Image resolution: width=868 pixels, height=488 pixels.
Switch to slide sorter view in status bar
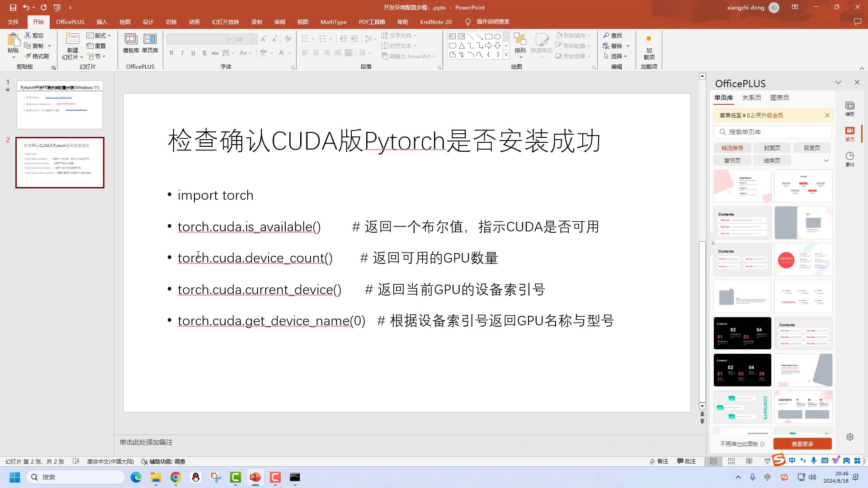click(x=731, y=461)
